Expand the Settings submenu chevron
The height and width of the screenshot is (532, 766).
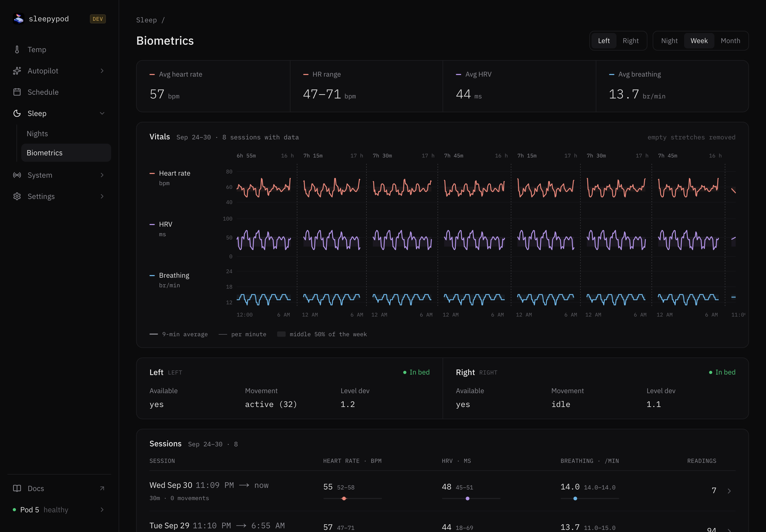102,196
